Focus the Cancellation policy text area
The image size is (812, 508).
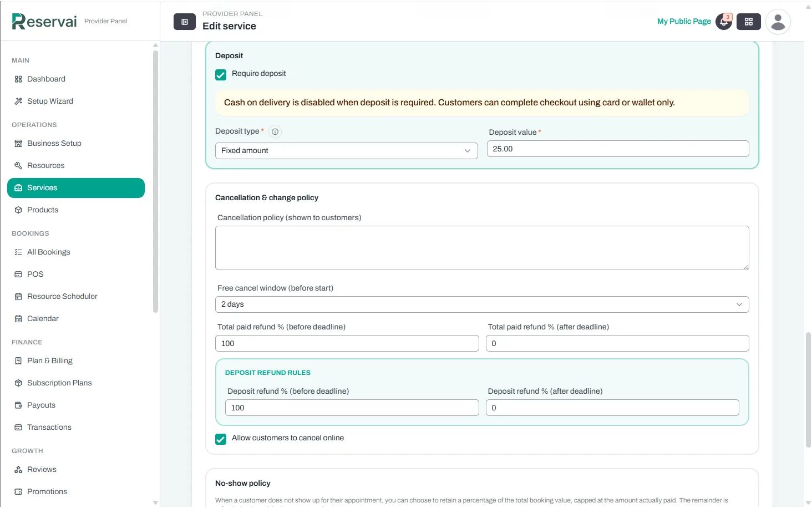482,248
